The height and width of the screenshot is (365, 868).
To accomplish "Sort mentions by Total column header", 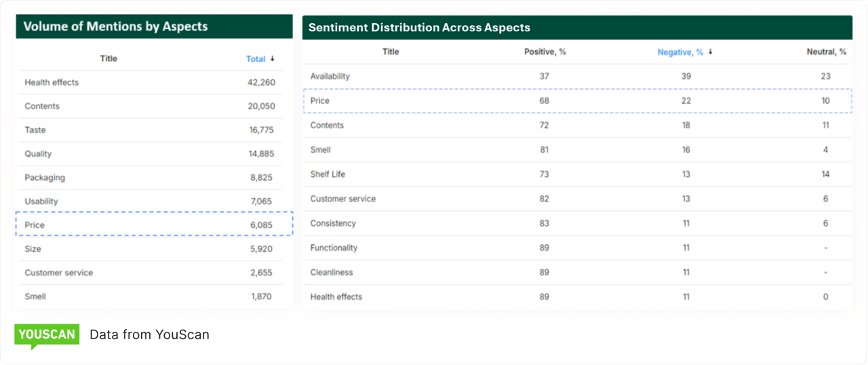I will (256, 59).
